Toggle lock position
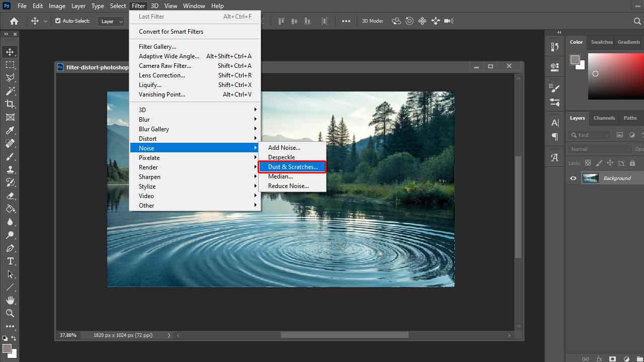Image resolution: width=644 pixels, height=362 pixels. coord(610,163)
